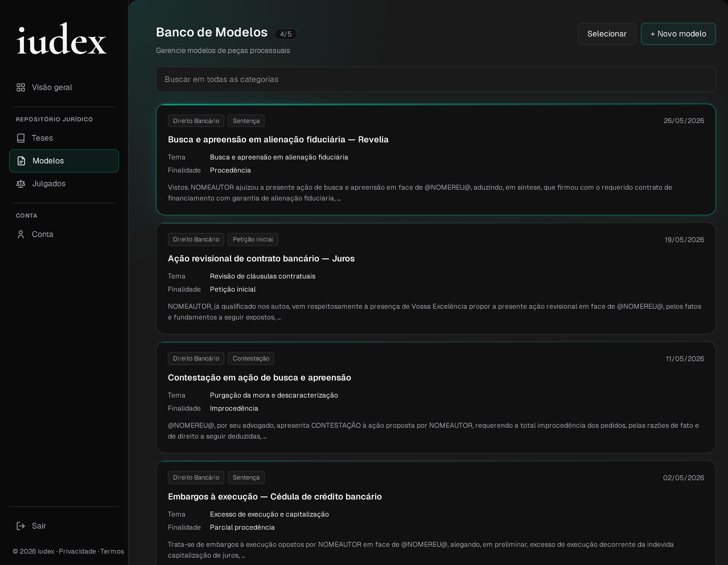Click Direito Bancário tag on Revelia card
This screenshot has width=728, height=565.
tap(196, 121)
